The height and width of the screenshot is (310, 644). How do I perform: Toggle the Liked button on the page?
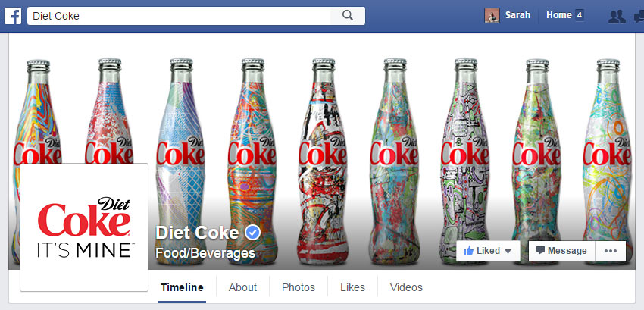click(x=482, y=251)
